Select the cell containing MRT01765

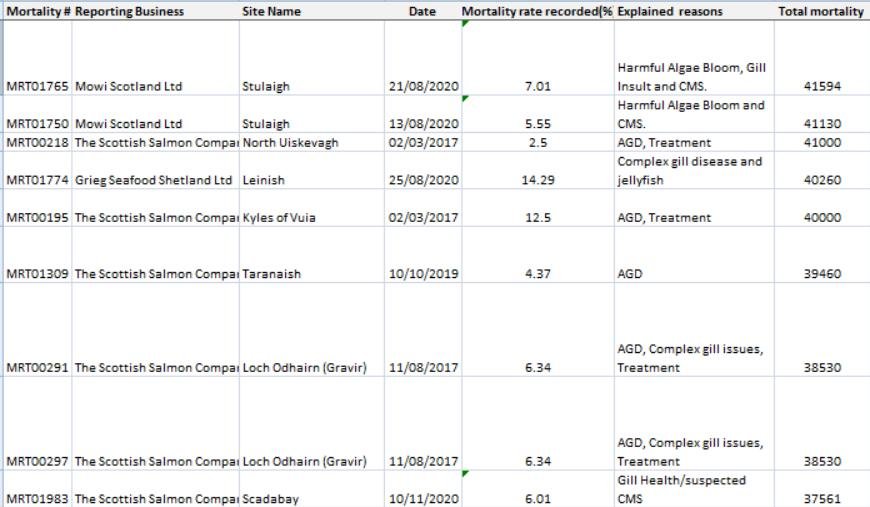[37, 86]
